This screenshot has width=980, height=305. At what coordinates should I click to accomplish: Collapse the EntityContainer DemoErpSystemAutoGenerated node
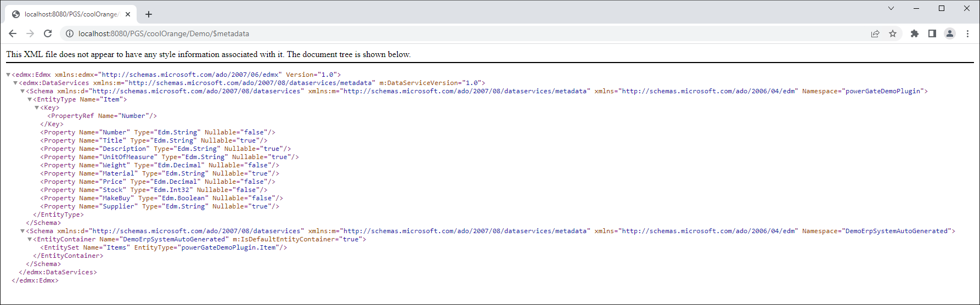coord(30,239)
